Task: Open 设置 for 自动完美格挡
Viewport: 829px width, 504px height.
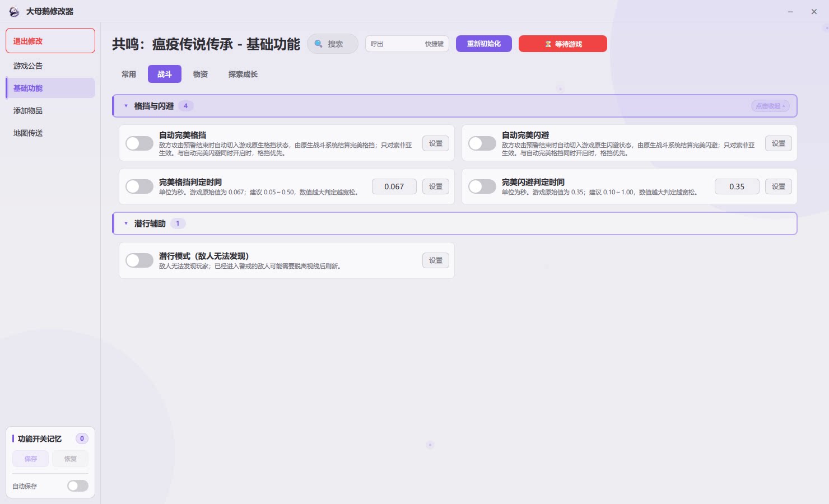Action: coord(436,143)
